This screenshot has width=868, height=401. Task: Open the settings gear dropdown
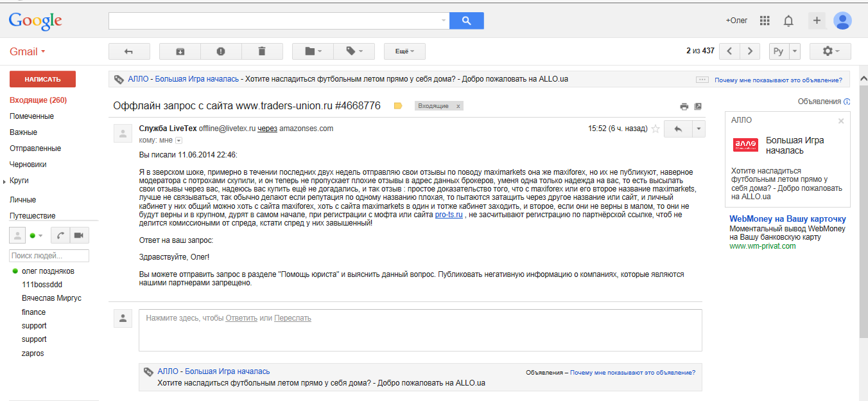830,51
